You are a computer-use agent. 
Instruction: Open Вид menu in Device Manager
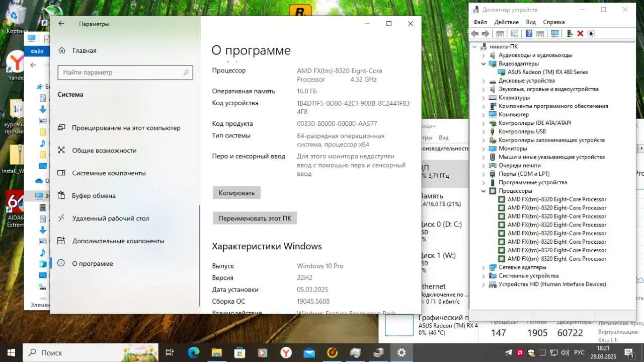click(531, 22)
